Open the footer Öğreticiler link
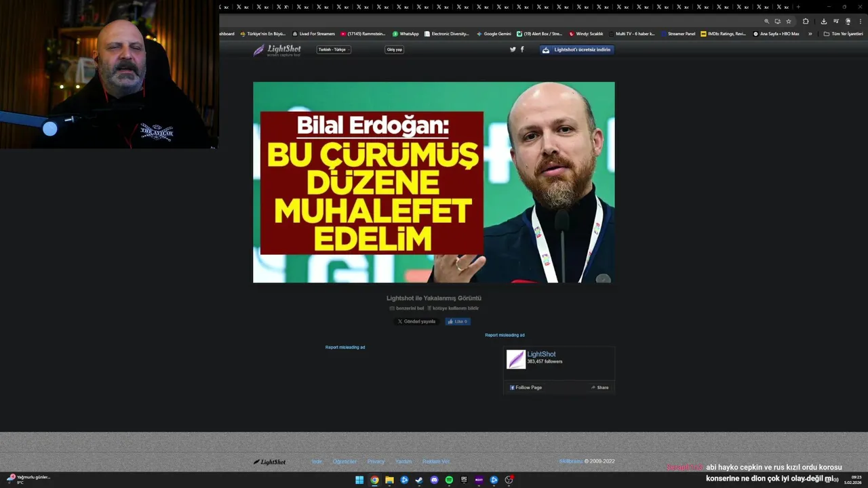868x488 pixels. tap(344, 462)
